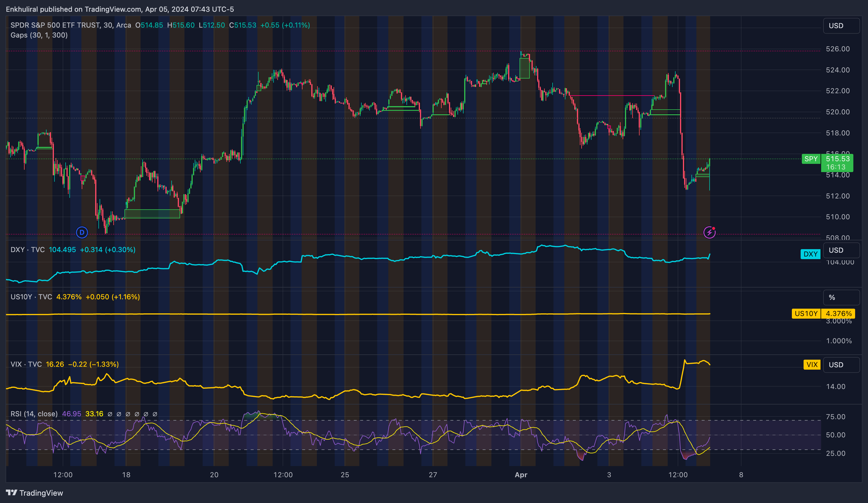
Task: Click the purple lightning event icon
Action: point(709,232)
